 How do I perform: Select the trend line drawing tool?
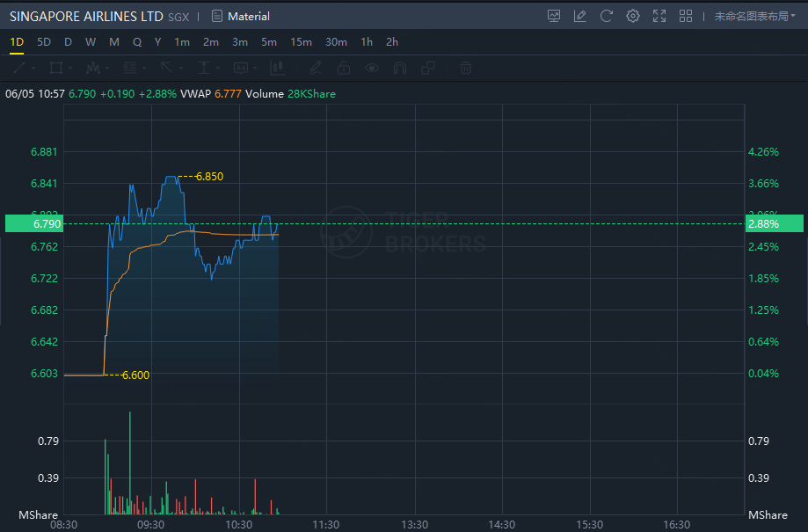(19, 68)
